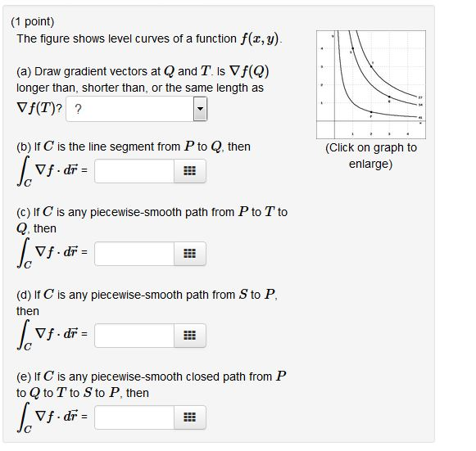Open equation editor grid icon for part (b)
This screenshot has width=476, height=451.
[190, 171]
